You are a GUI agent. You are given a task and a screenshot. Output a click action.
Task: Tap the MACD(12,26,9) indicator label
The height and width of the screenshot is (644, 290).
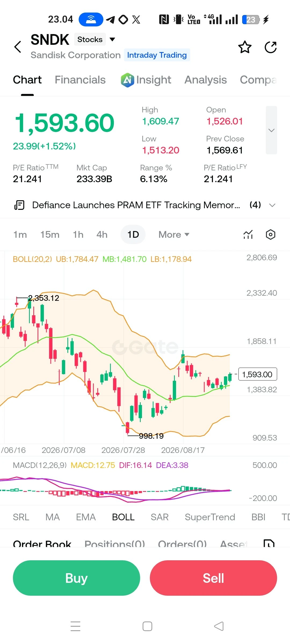[x=40, y=465]
